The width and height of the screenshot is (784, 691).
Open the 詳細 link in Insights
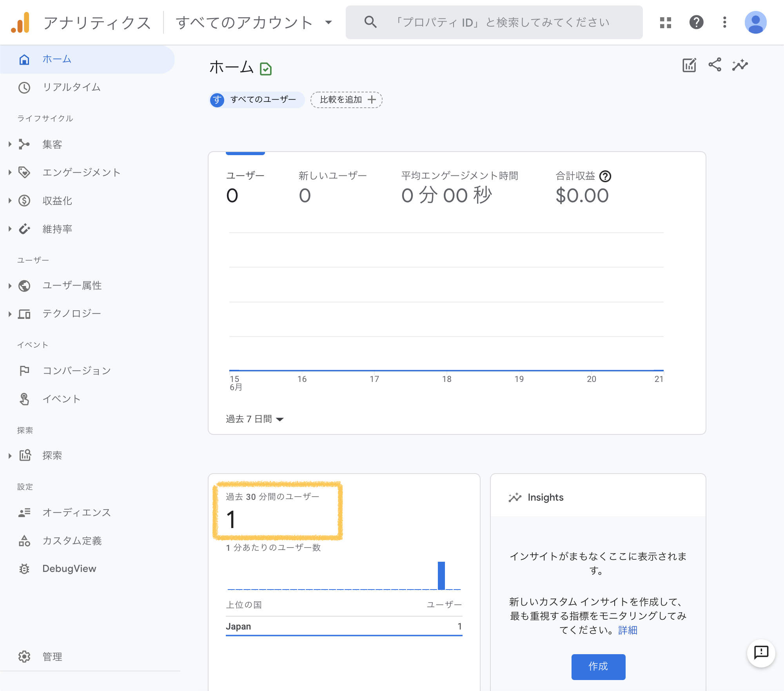(x=628, y=630)
